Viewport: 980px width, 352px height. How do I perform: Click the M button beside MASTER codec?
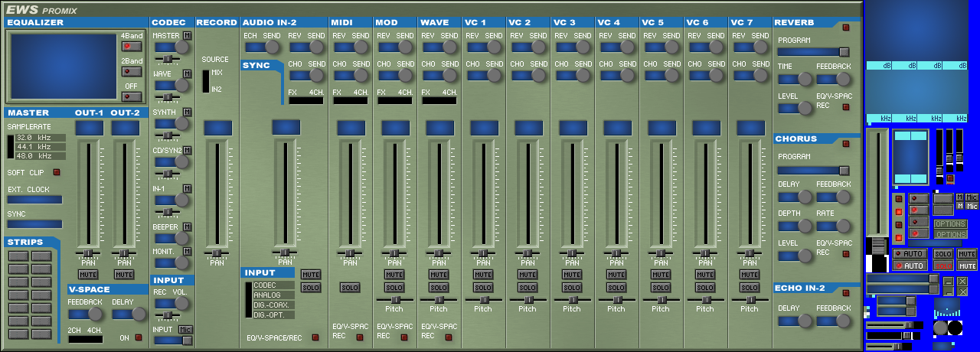[x=187, y=36]
